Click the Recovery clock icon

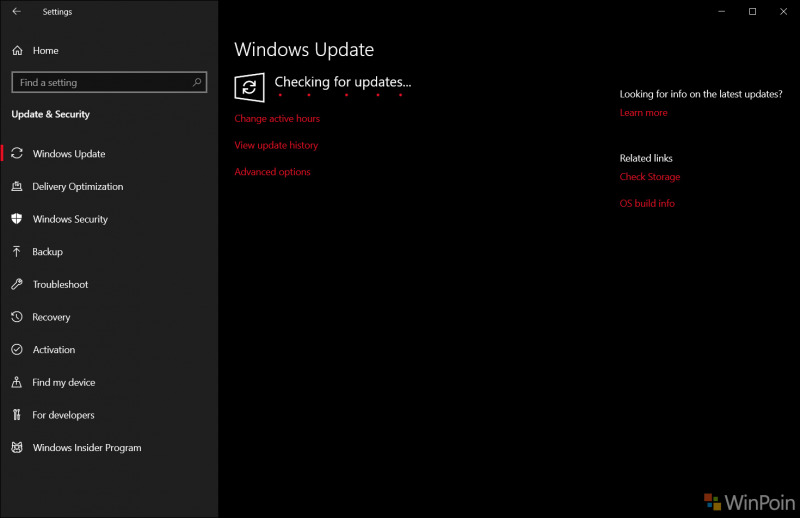17,317
